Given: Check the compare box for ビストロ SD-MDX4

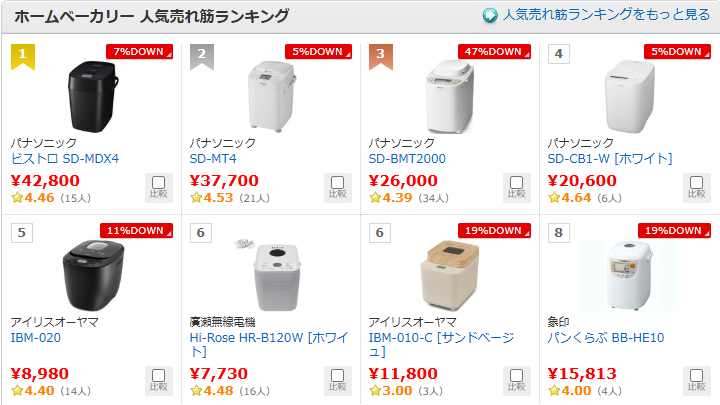Looking at the screenshot, I should tap(158, 188).
